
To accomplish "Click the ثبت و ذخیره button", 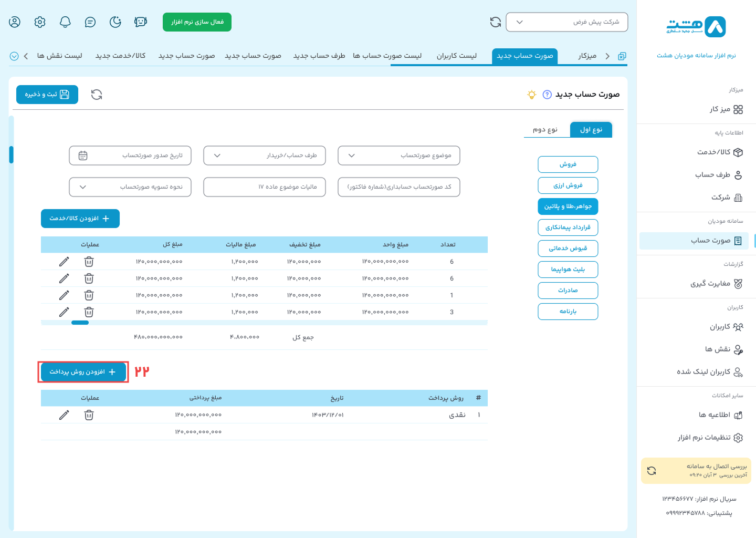I will (x=47, y=95).
